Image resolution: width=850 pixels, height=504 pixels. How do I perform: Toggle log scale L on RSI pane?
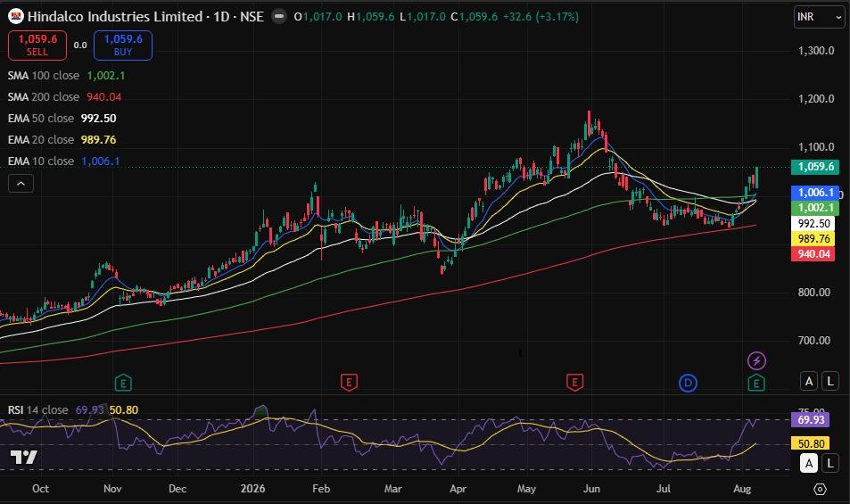click(830, 463)
